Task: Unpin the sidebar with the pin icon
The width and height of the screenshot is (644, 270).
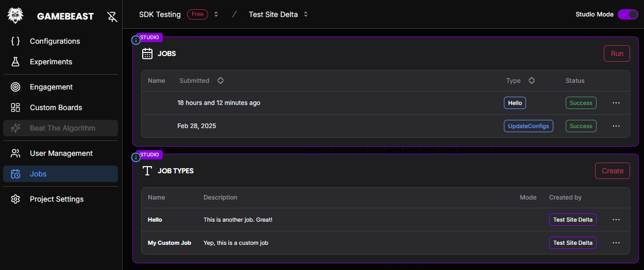Action: tap(112, 16)
